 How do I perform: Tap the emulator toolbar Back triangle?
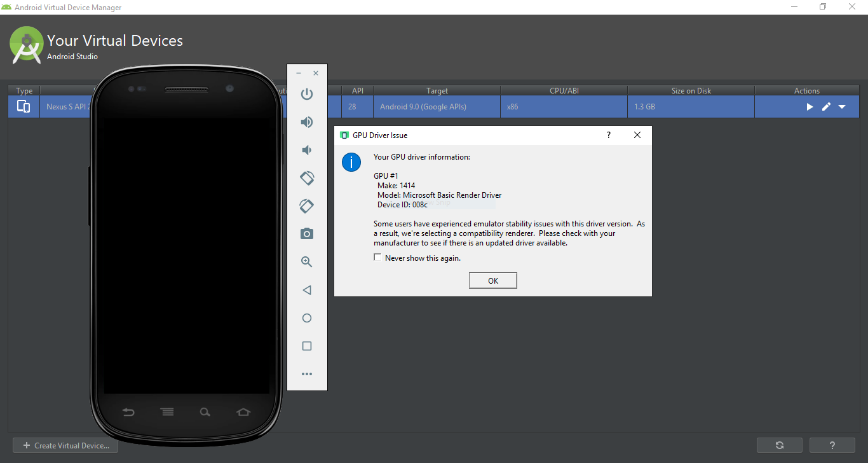[307, 290]
